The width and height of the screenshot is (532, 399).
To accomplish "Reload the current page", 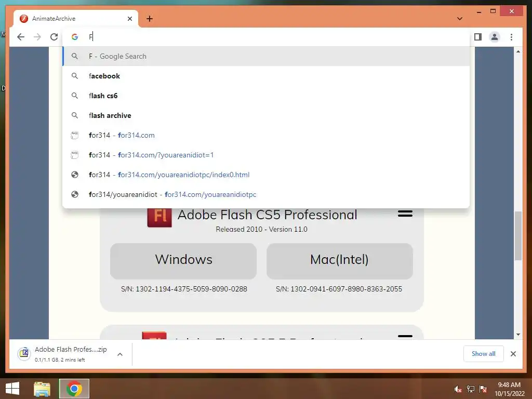I will coord(54,37).
